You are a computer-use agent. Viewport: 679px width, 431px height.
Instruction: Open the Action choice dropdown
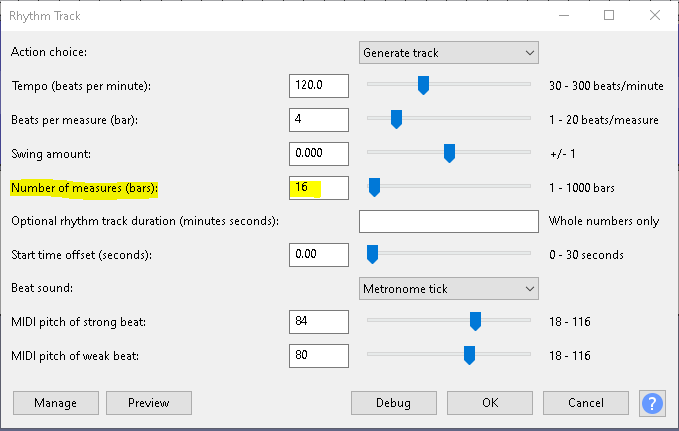click(x=449, y=53)
